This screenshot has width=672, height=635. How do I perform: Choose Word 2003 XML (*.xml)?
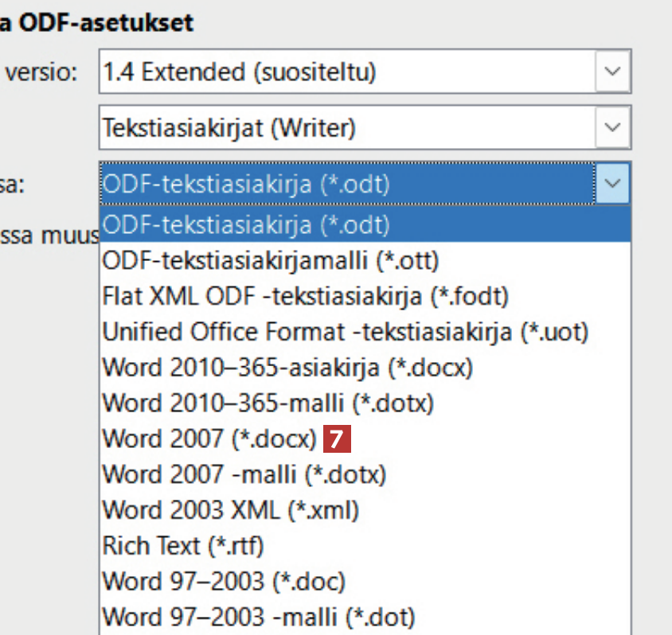(x=231, y=510)
